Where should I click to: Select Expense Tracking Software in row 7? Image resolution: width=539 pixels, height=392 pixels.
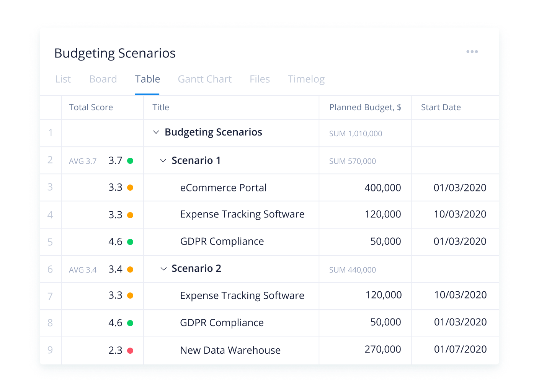242,296
